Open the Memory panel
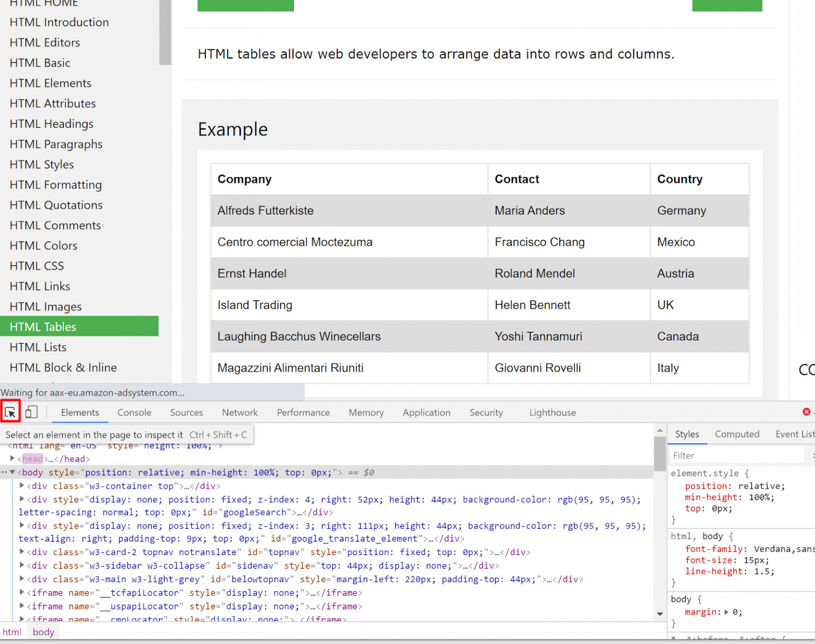This screenshot has width=815, height=644. tap(366, 412)
